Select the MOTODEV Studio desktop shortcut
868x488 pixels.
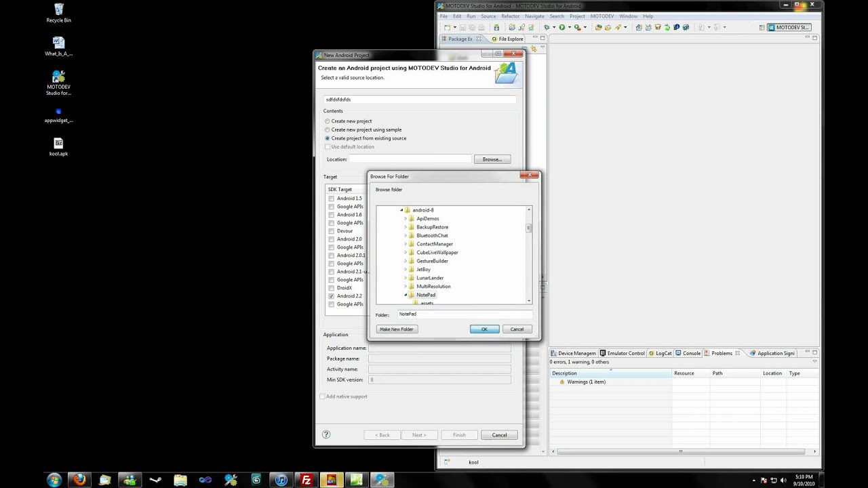tap(58, 83)
